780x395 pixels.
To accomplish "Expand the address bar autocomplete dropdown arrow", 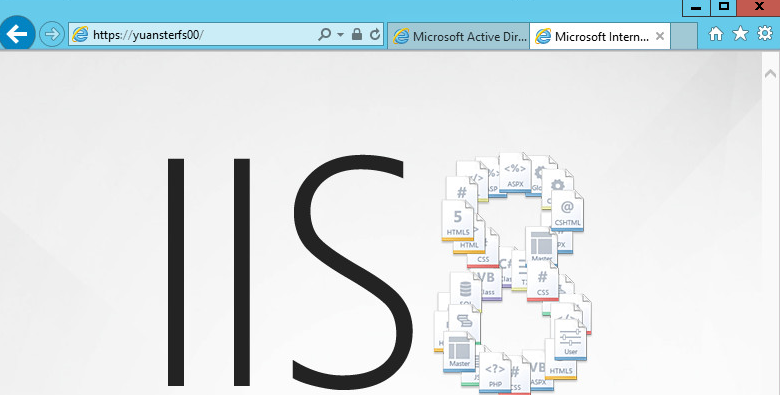I will [340, 34].
